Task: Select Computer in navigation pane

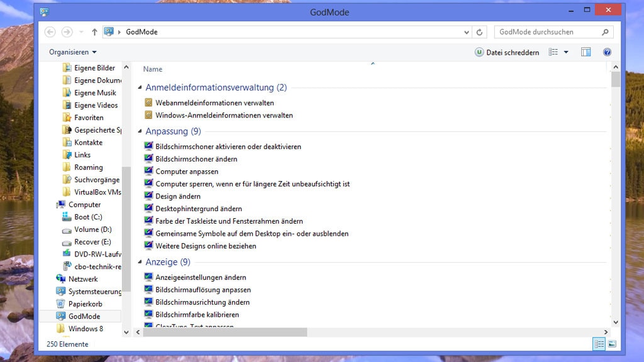Action: click(x=79, y=204)
